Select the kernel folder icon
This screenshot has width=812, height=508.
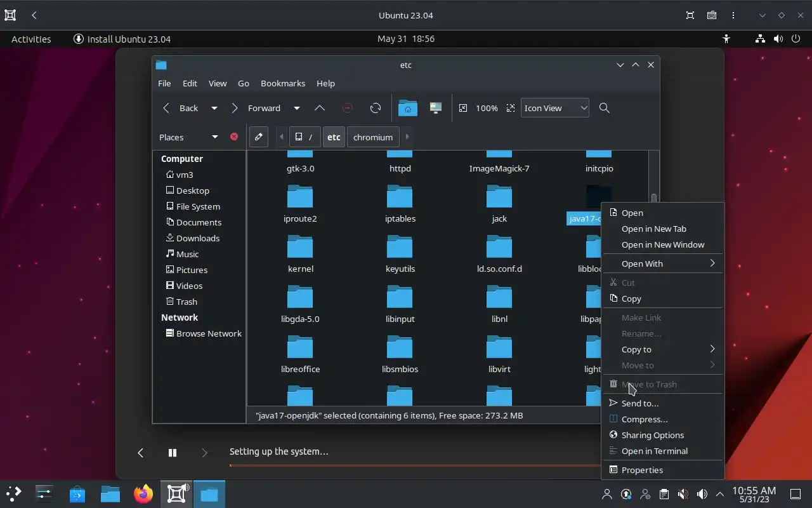pos(300,247)
